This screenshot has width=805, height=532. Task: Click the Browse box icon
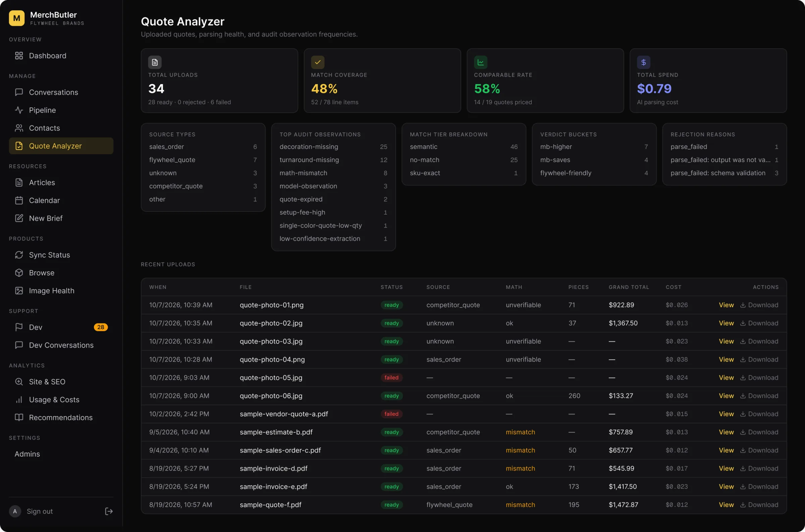tap(19, 273)
